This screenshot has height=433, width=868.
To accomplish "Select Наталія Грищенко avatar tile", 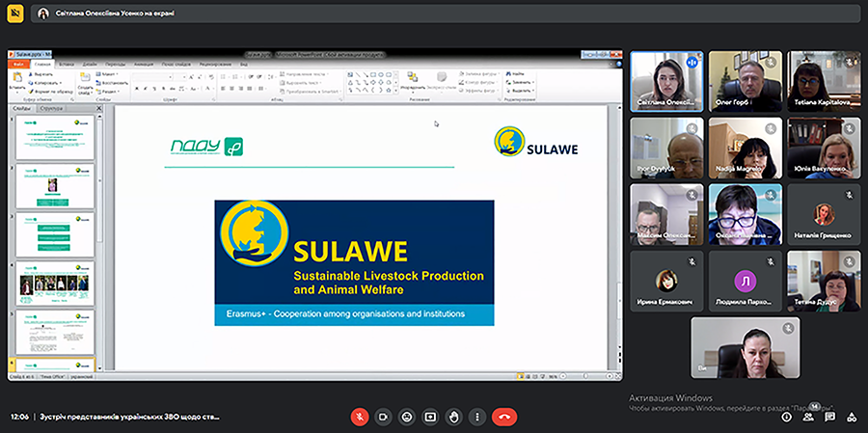I will (824, 214).
